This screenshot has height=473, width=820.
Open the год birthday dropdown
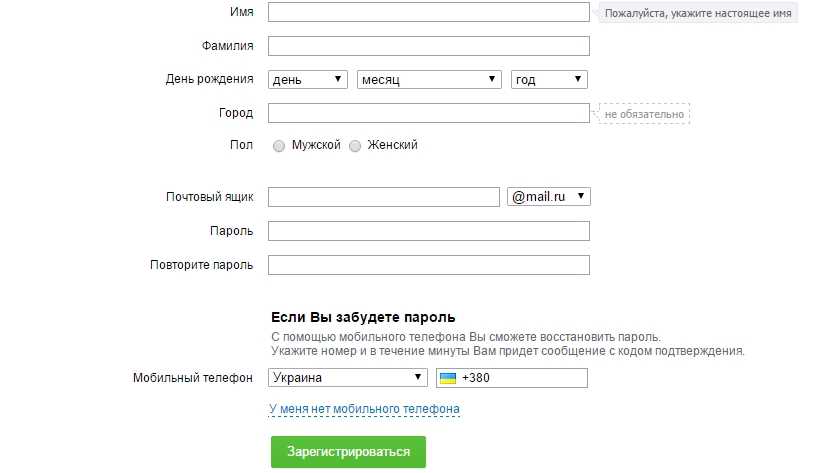tap(549, 79)
